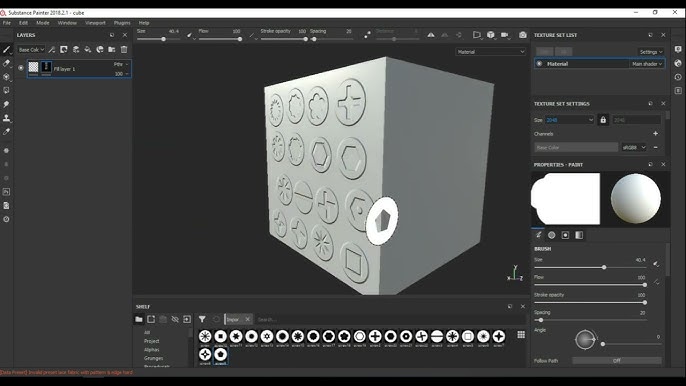Open the shelf folder browser icon
This screenshot has height=386, width=686.
[139, 319]
